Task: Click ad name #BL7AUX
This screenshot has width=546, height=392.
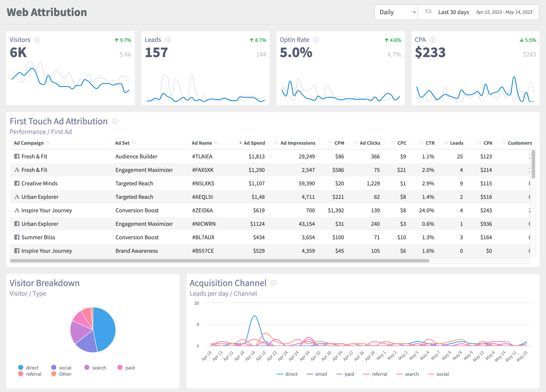Action: (x=203, y=237)
